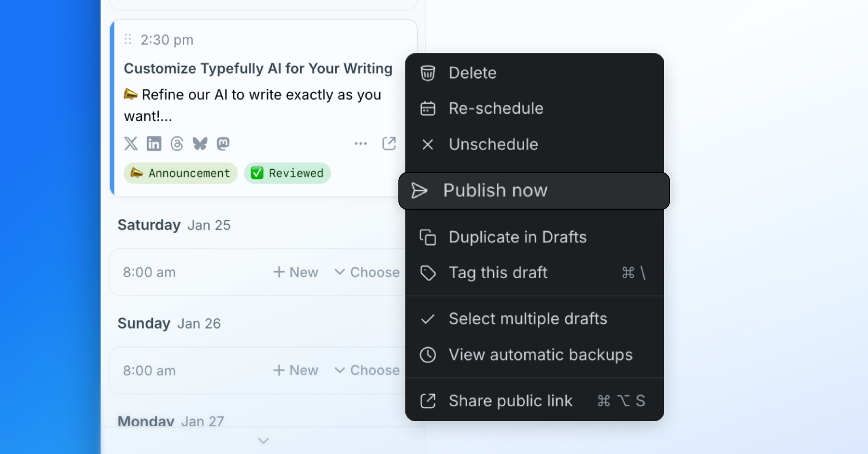The width and height of the screenshot is (868, 454).
Task: Click the Announcement tag chip
Action: (181, 173)
